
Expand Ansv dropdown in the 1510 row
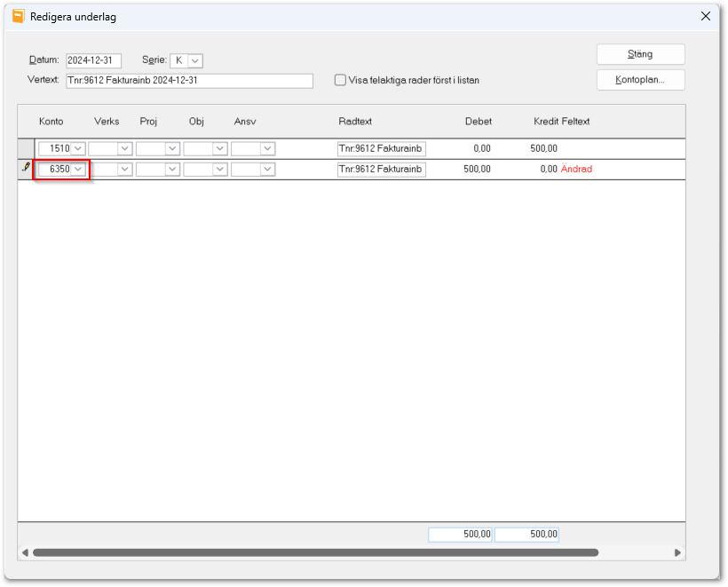pyautogui.click(x=267, y=148)
